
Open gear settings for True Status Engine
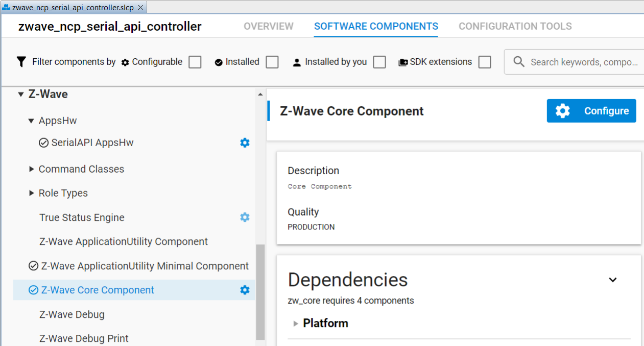point(245,217)
